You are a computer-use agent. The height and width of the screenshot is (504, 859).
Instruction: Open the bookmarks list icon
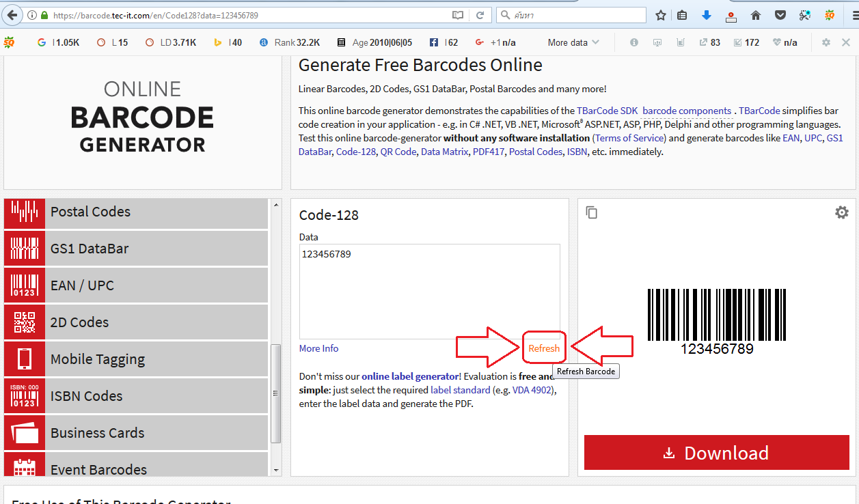pos(682,15)
